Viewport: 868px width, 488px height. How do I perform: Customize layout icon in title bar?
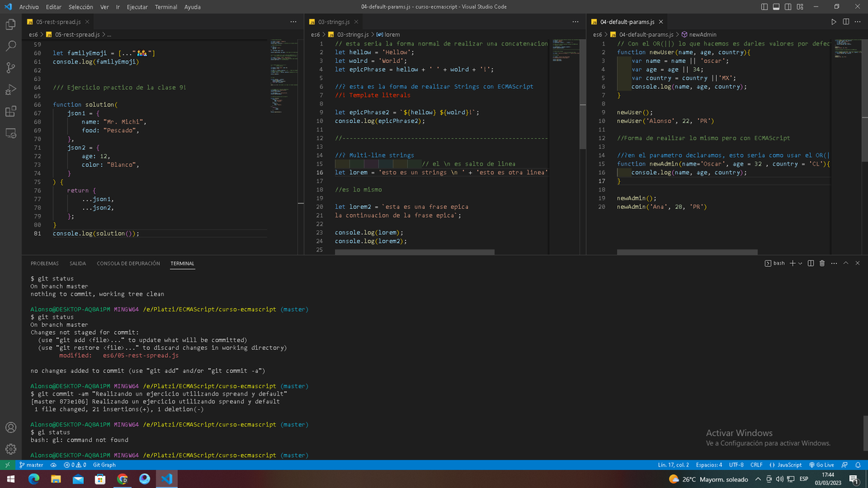point(800,7)
